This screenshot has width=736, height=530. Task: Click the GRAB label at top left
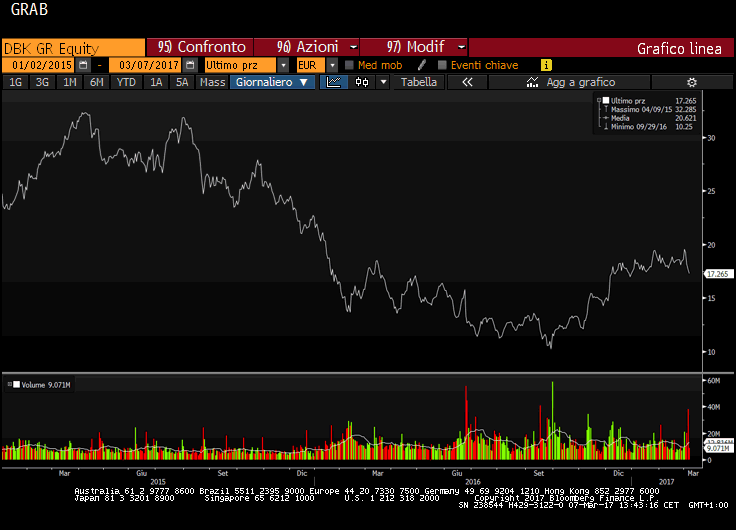29,9
